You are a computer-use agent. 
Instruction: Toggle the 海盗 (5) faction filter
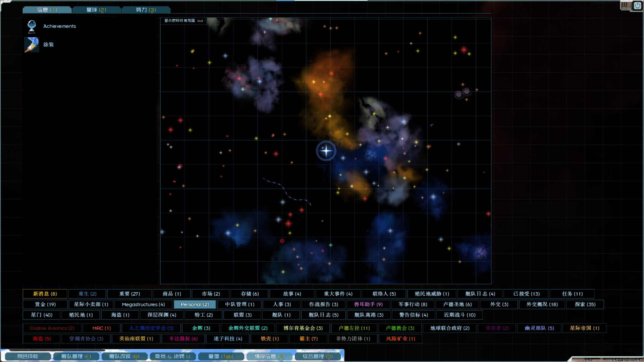[x=42, y=339]
